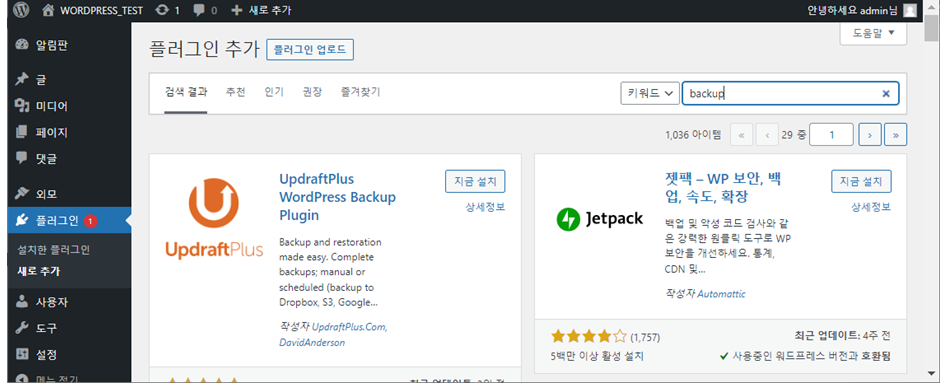
Task: Click the 플러그인 업로드 button
Action: (310, 50)
